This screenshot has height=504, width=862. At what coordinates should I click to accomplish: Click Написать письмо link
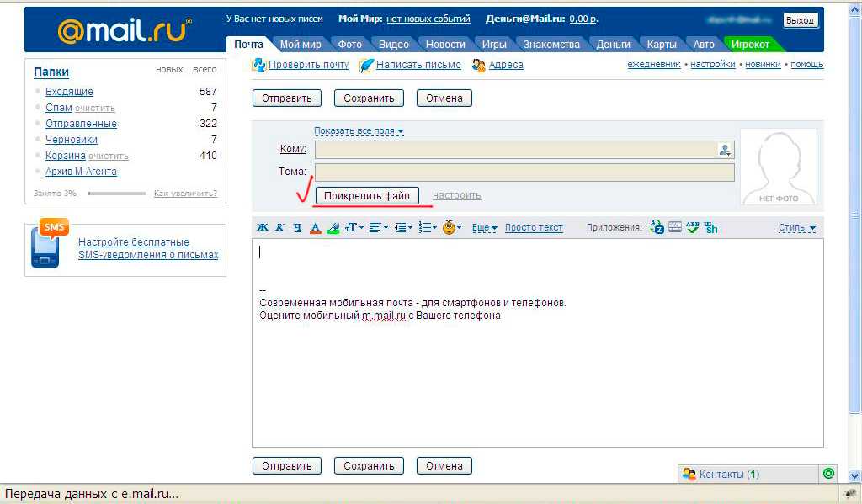[x=418, y=65]
